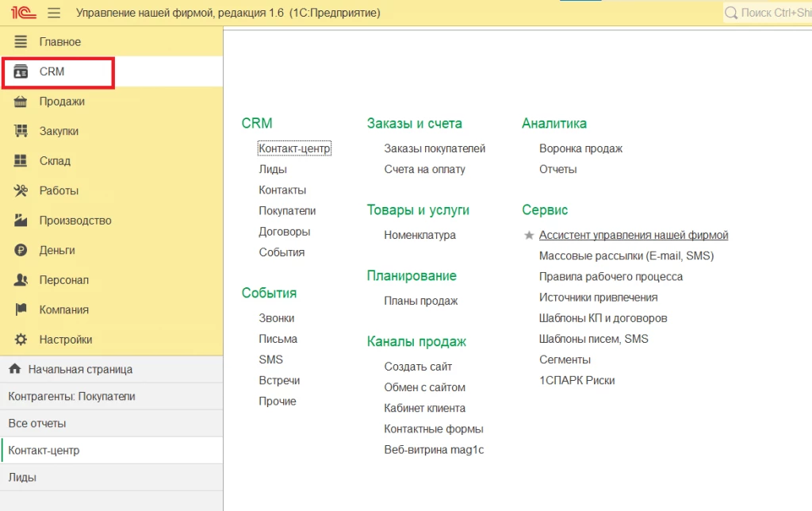Open the Склад section
This screenshot has width=812, height=511.
[x=112, y=160]
